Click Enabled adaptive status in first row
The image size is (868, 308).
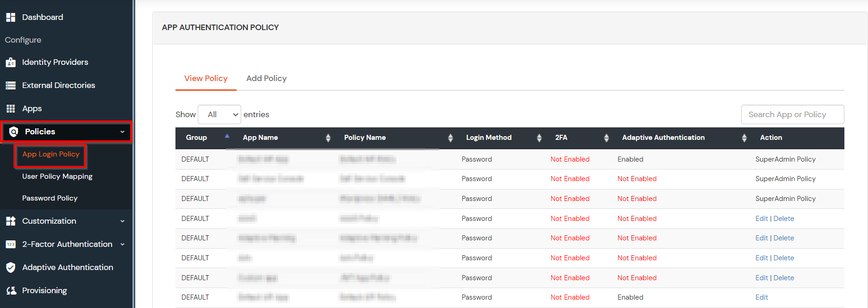click(x=630, y=159)
